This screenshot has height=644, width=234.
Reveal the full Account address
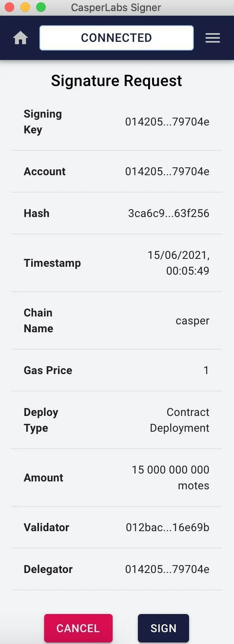coord(167,171)
